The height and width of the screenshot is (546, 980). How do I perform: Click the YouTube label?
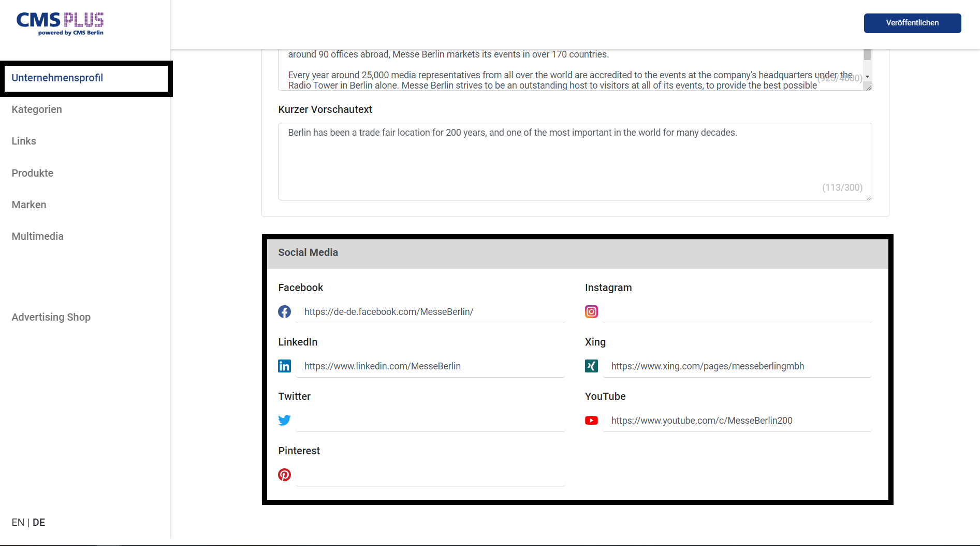[605, 396]
